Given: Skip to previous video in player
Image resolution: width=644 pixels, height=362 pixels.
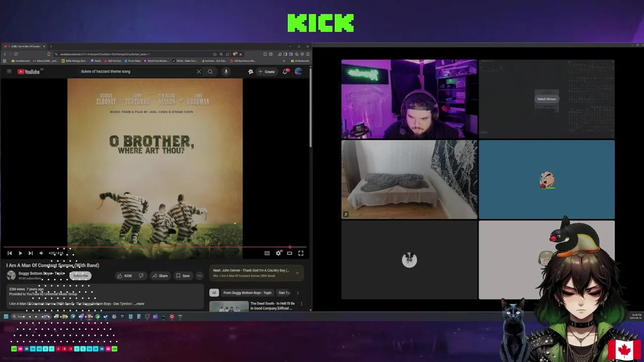Looking at the screenshot, I should click(10, 253).
